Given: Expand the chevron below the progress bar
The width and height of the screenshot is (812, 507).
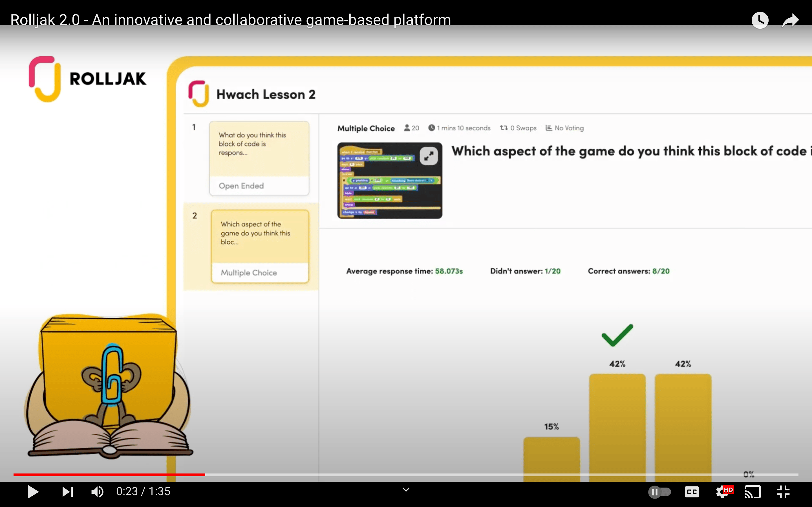Looking at the screenshot, I should [x=406, y=490].
